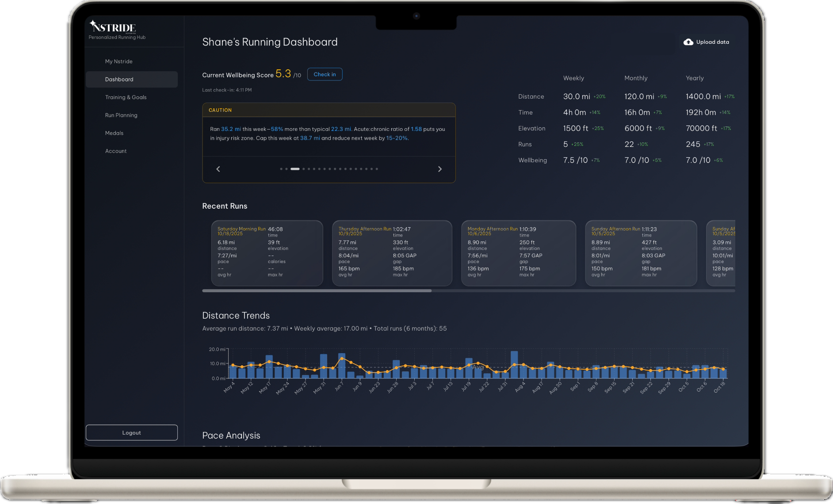Select the currently active carousel dot
833x504 pixels.
295,168
